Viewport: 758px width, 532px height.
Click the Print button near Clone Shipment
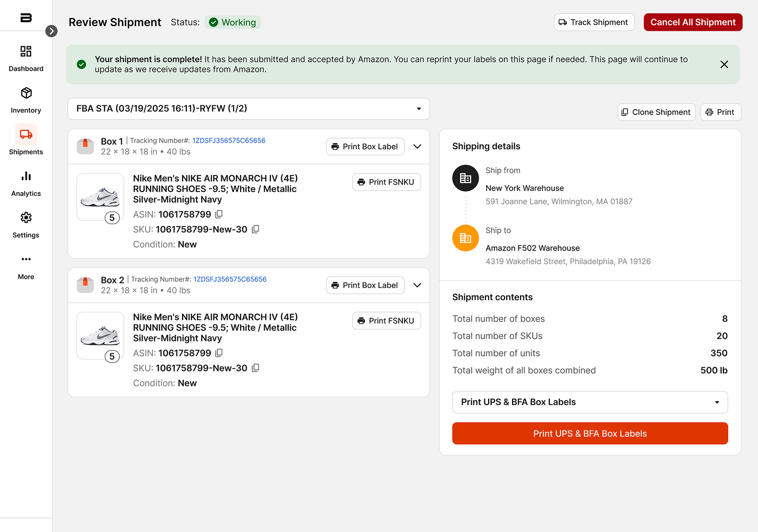[x=721, y=112]
